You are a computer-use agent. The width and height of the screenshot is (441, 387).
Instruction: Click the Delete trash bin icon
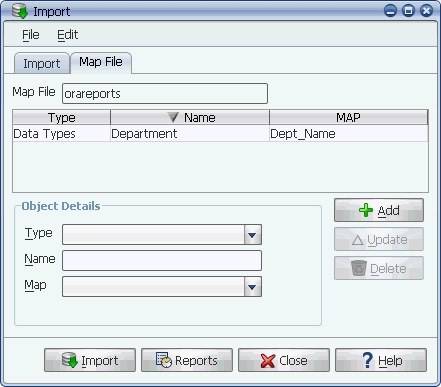coord(359,268)
